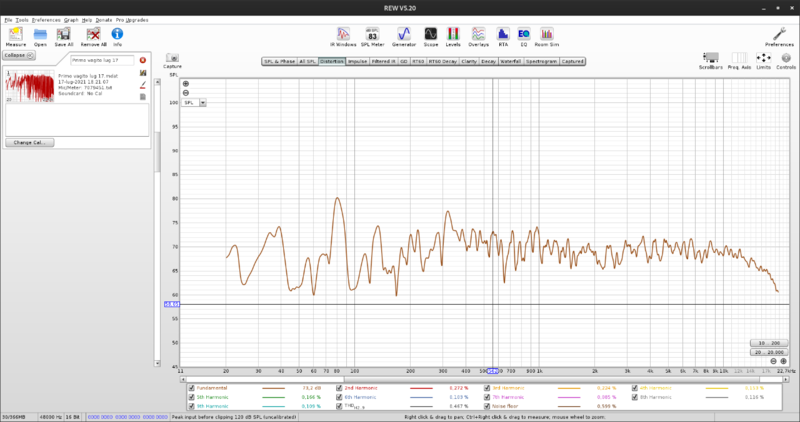
Task: Click the Change Cal... button
Action: (x=29, y=142)
